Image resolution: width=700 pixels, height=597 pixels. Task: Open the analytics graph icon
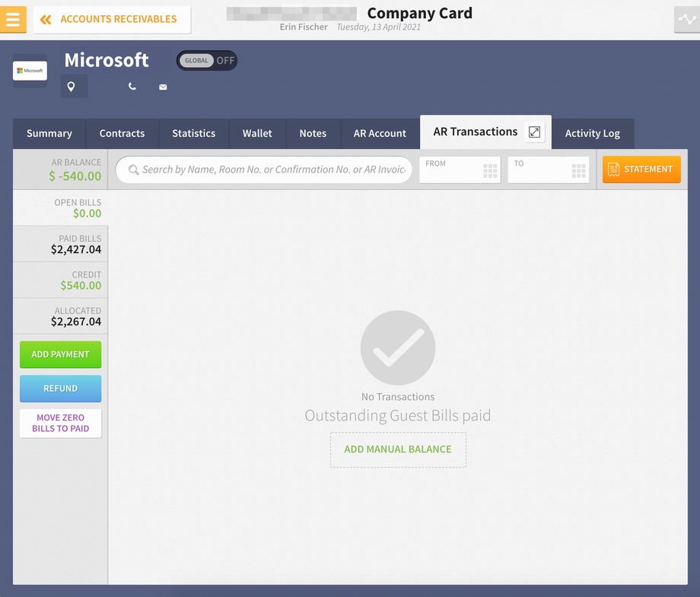(x=686, y=20)
